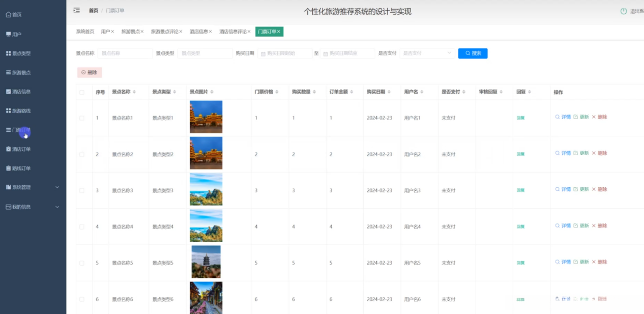Click the red 删除 batch delete button
The width and height of the screenshot is (644, 314).
point(90,72)
